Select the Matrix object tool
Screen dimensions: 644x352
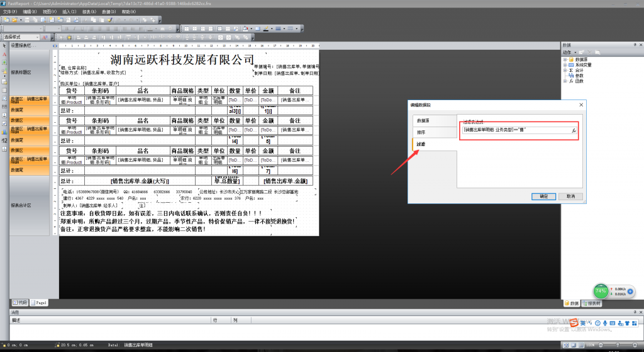[x=4, y=98]
